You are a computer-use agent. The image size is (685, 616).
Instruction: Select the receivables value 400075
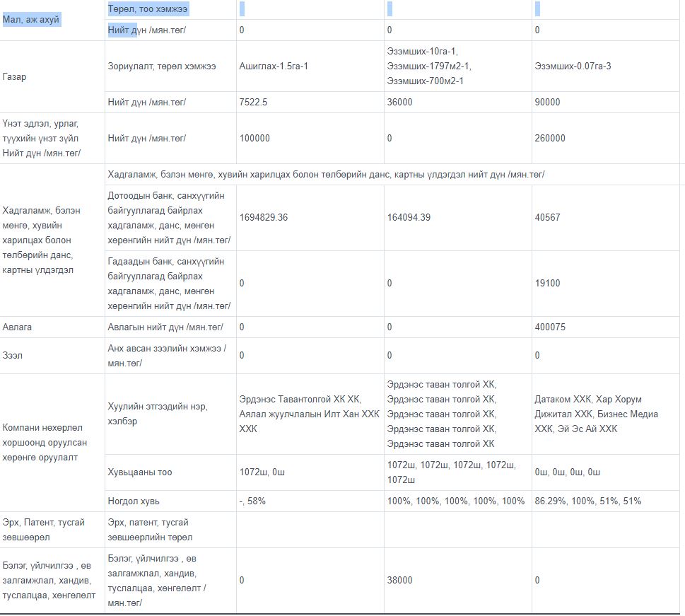[x=550, y=327]
